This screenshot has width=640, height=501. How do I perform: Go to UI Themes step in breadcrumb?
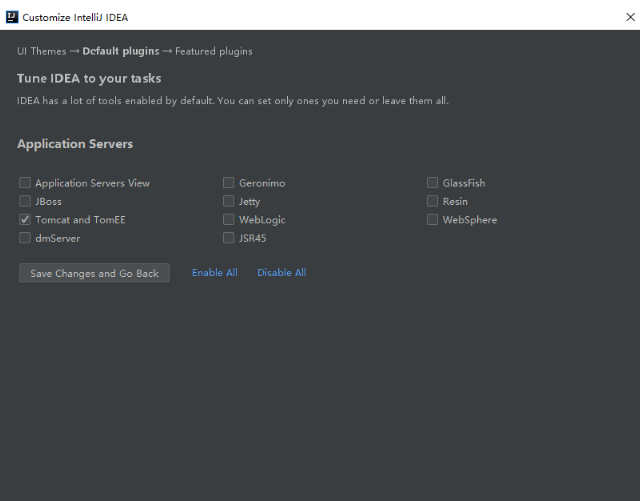click(x=42, y=51)
